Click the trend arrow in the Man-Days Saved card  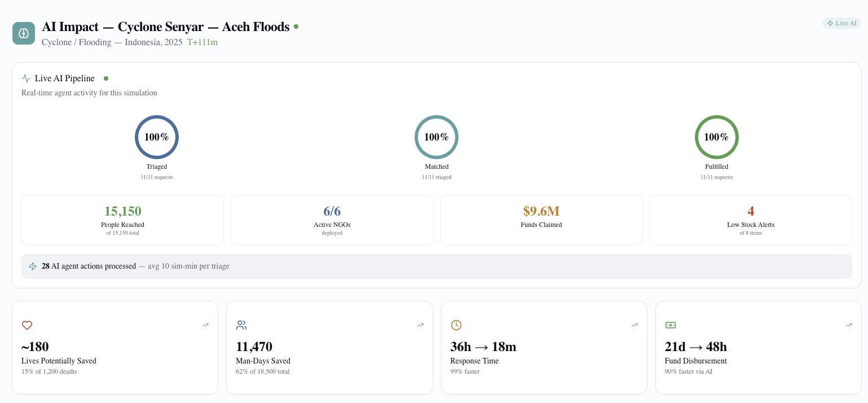click(420, 325)
